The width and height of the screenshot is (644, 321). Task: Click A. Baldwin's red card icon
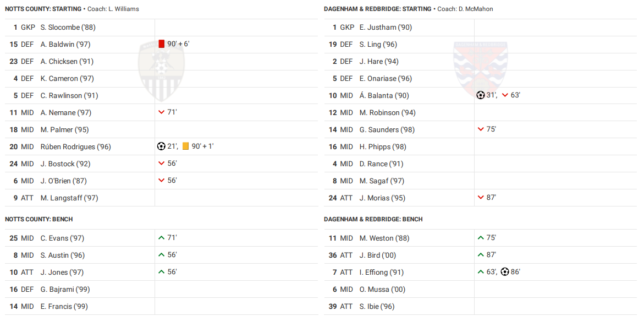162,44
